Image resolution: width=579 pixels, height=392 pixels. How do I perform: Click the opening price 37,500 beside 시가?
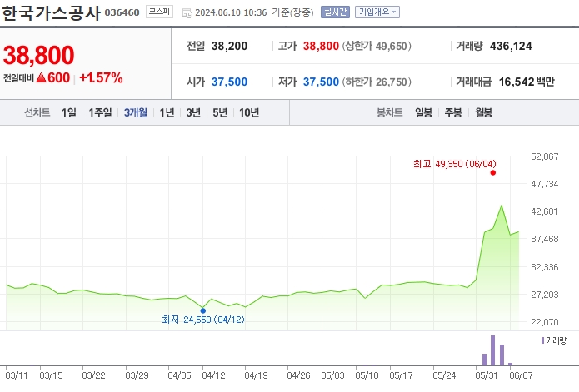tap(229, 82)
